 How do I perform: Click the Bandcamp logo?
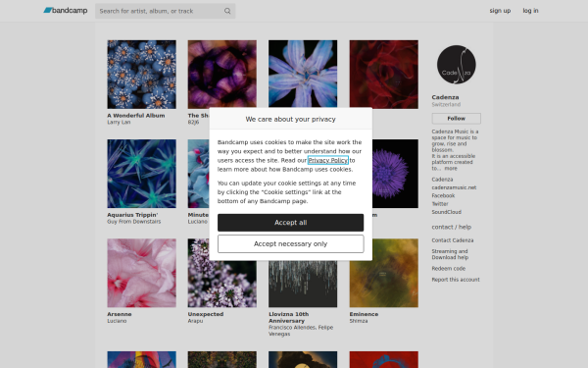[x=66, y=11]
